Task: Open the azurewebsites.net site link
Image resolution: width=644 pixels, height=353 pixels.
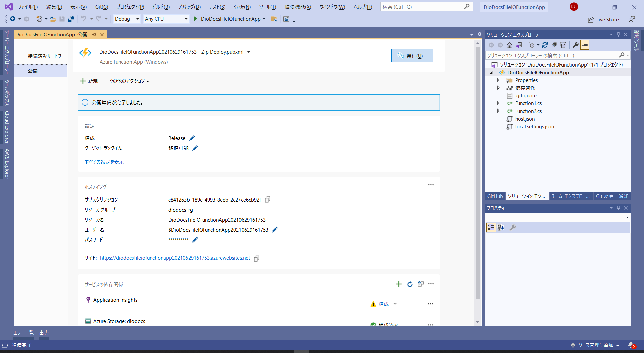Action: click(175, 258)
